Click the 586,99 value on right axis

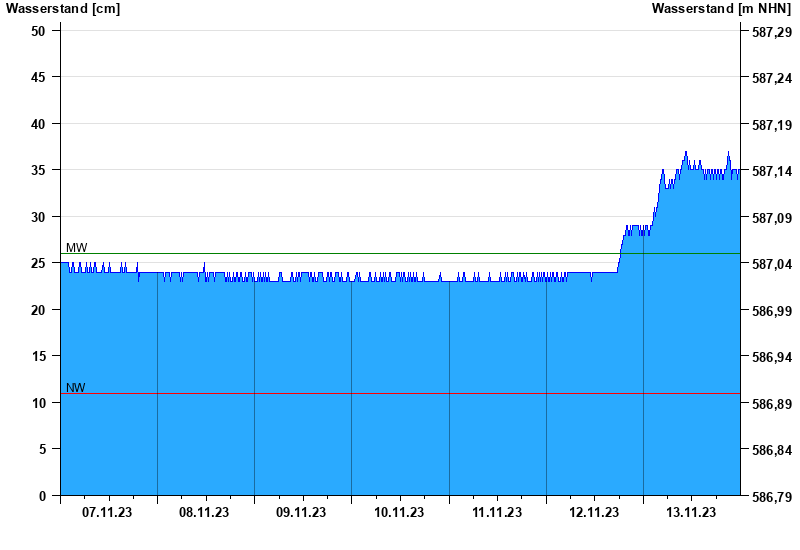(x=772, y=311)
